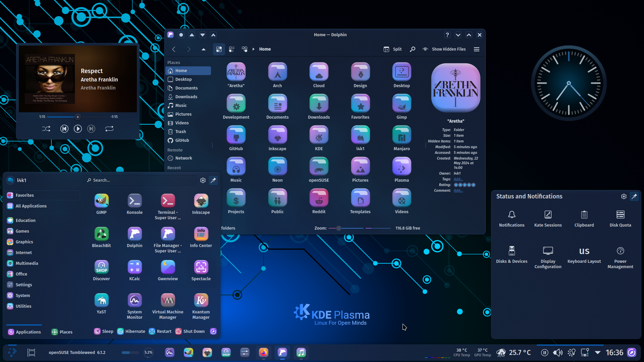The height and width of the screenshot is (362, 644).
Task: Toggle pin on Status and Notifications panel
Action: tap(634, 196)
